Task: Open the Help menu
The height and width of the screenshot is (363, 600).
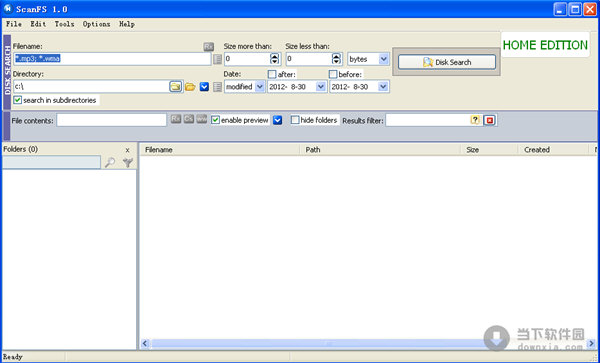Action: pyautogui.click(x=127, y=24)
